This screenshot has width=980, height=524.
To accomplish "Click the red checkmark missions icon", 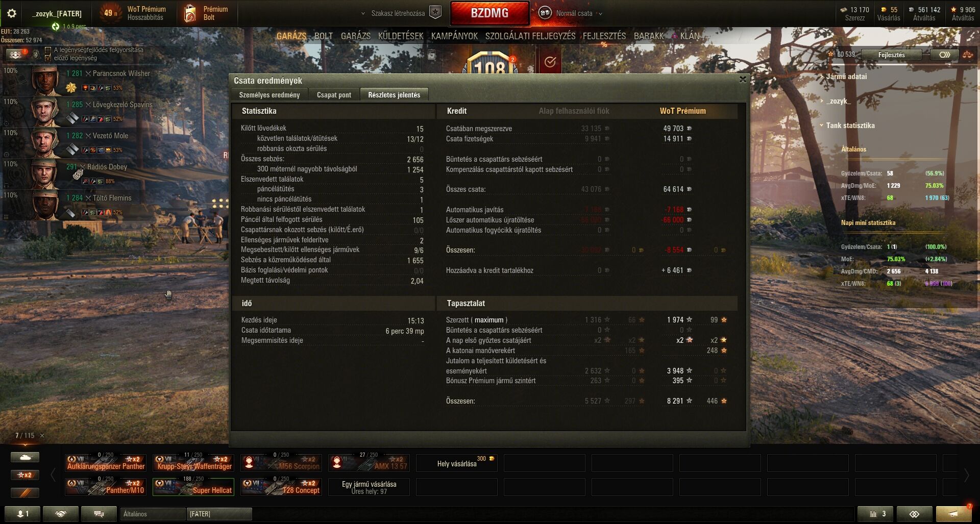I will coord(550,62).
